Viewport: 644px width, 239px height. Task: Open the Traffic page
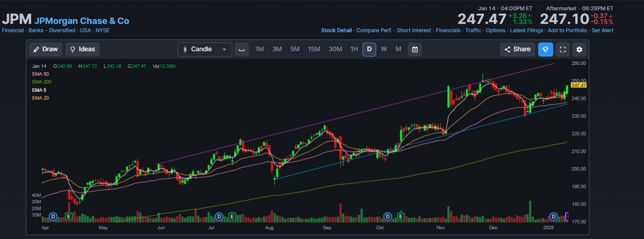pyautogui.click(x=473, y=30)
